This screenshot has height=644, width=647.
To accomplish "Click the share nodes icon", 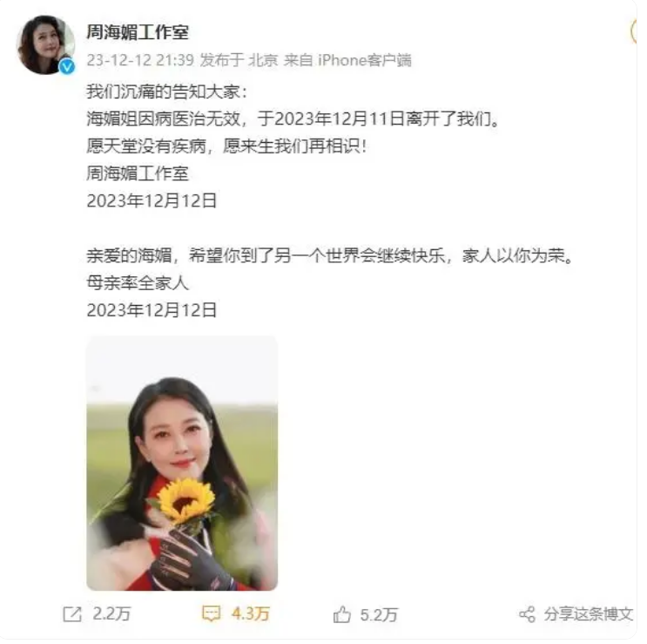I will click(528, 614).
